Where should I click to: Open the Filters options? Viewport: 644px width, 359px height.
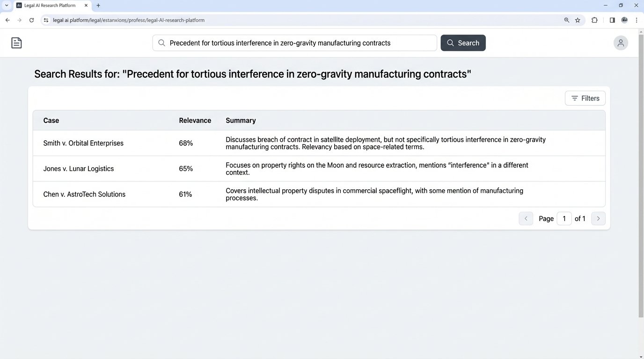click(585, 98)
